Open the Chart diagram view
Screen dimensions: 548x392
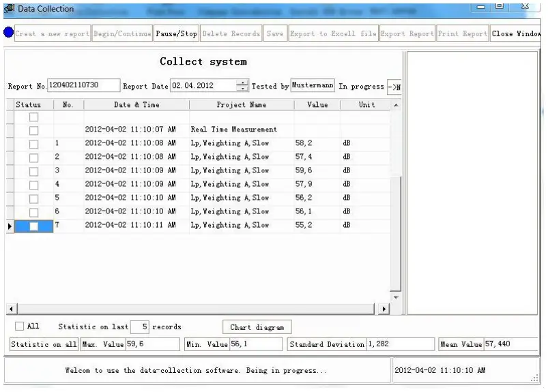coord(257,327)
